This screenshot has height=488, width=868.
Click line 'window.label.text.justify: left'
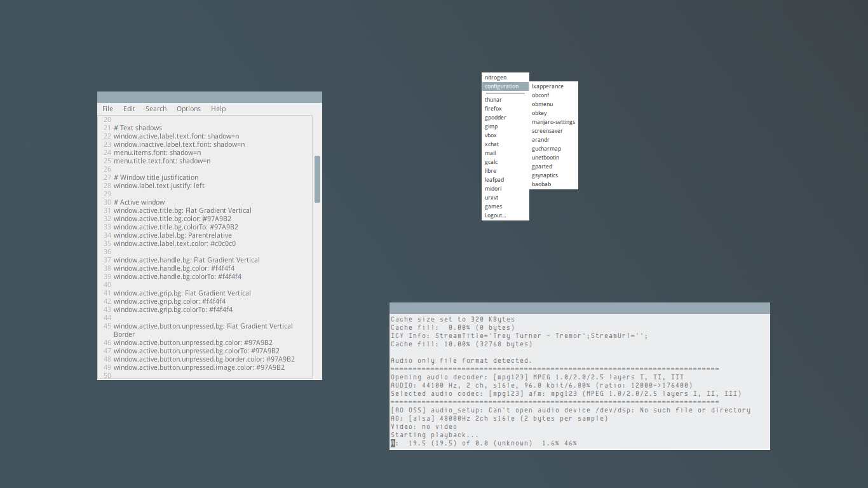[x=159, y=186]
